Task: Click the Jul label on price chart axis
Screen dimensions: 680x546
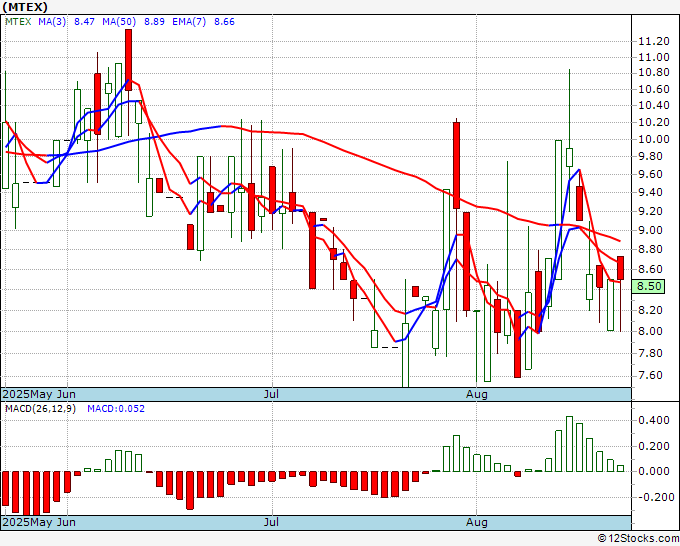Action: pos(271,394)
